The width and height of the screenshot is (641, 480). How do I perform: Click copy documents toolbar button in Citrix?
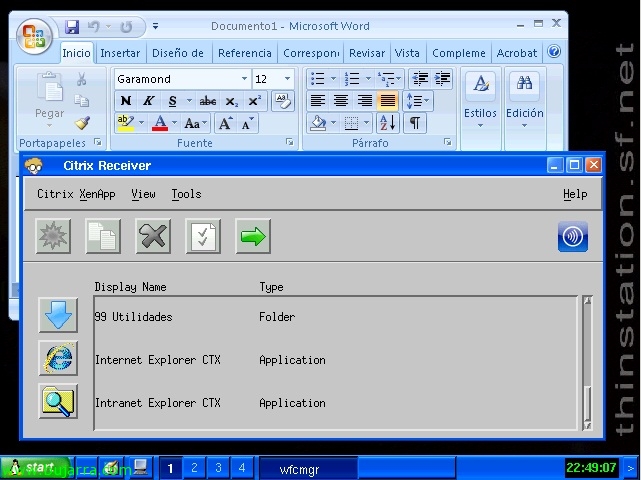(x=103, y=236)
